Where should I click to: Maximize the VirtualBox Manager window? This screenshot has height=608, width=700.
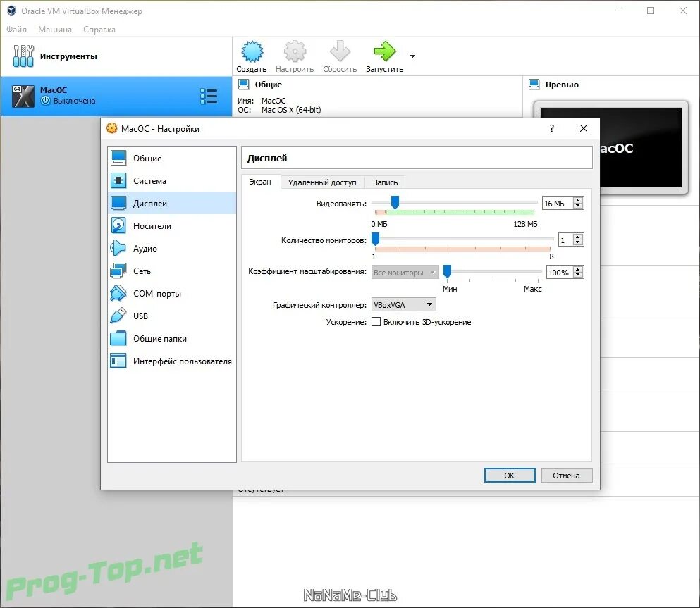(651, 11)
